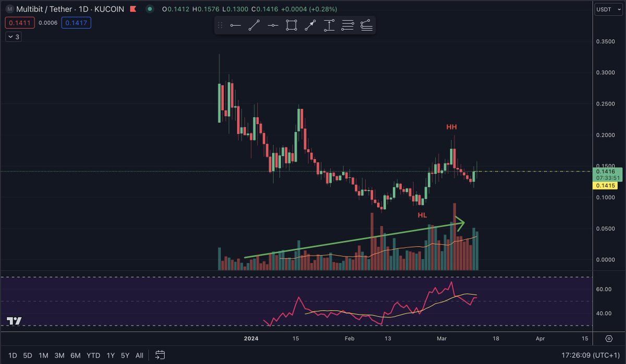Image resolution: width=626 pixels, height=364 pixels.
Task: Show All date range
Action: point(139,355)
